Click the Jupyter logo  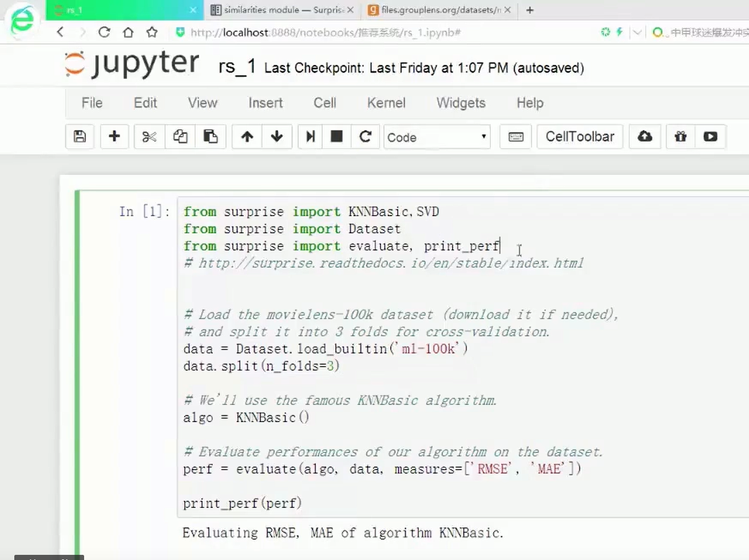[x=132, y=64]
